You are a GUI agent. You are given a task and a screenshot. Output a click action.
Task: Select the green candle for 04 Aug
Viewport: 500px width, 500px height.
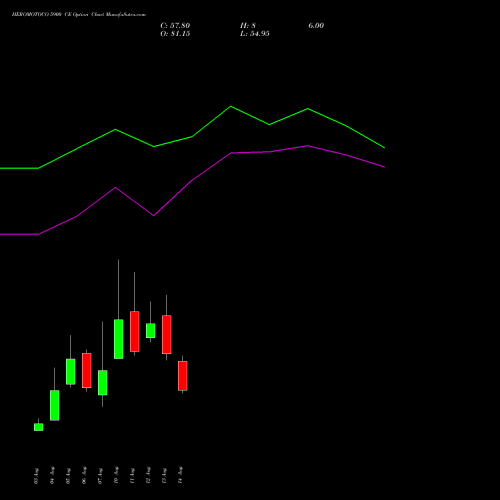(x=55, y=405)
